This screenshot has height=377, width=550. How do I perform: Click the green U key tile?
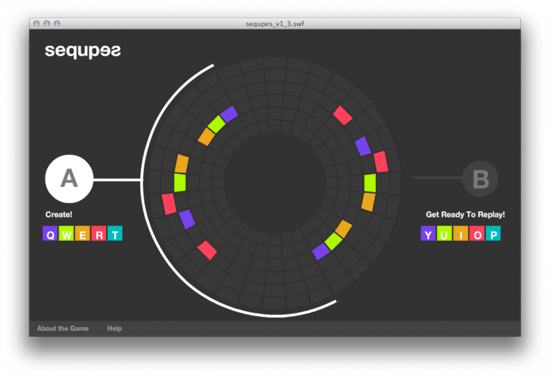[x=444, y=233]
